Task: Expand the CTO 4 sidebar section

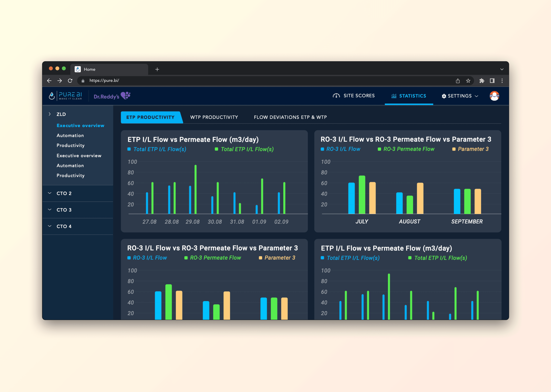Action: click(x=64, y=226)
